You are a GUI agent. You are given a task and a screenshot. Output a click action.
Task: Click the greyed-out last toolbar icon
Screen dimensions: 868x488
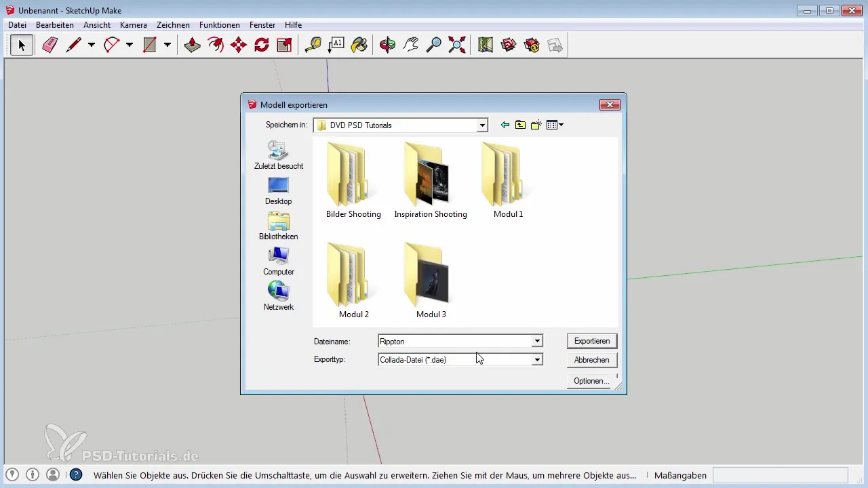coord(555,45)
